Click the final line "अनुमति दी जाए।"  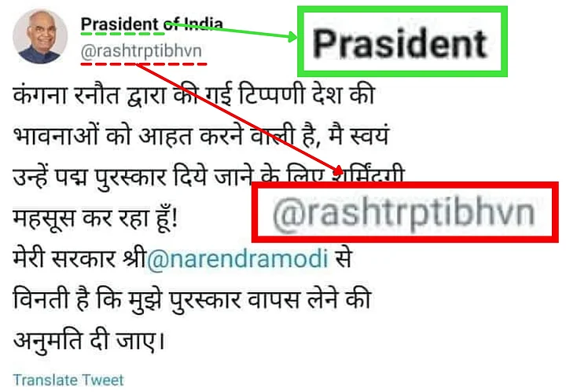89,340
